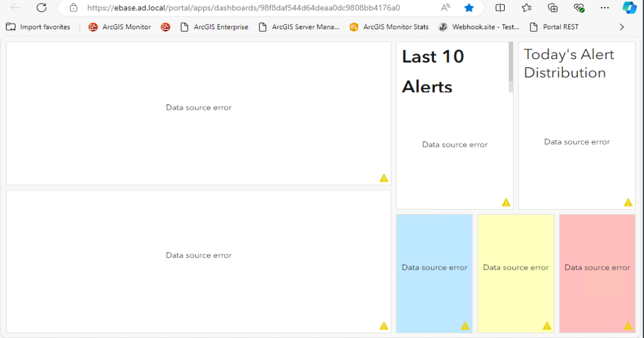Click the site info lock icon
The image size is (644, 338).
pyautogui.click(x=74, y=8)
